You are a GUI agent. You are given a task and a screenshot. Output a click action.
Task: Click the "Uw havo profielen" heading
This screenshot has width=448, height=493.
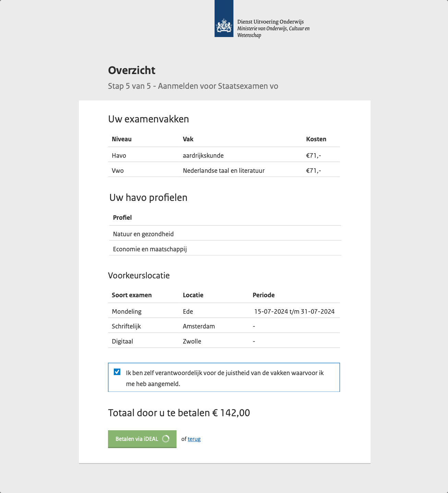pos(148,197)
